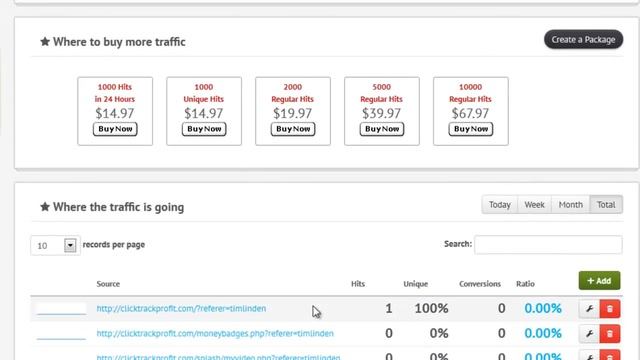Open the records per page dropdown

point(55,245)
